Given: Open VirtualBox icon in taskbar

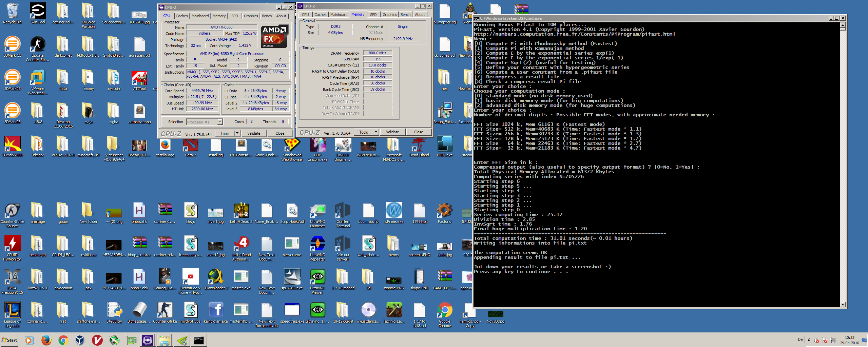Looking at the screenshot, I should click(x=80, y=340).
